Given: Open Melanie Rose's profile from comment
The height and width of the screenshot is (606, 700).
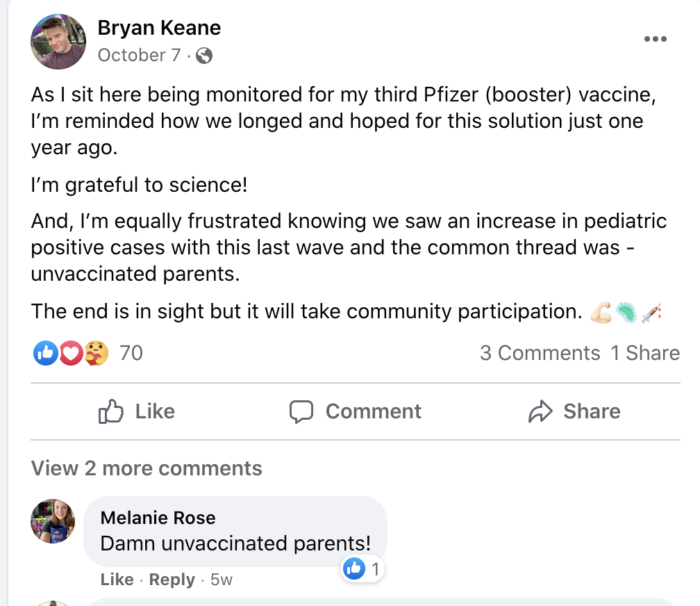Looking at the screenshot, I should click(x=158, y=518).
